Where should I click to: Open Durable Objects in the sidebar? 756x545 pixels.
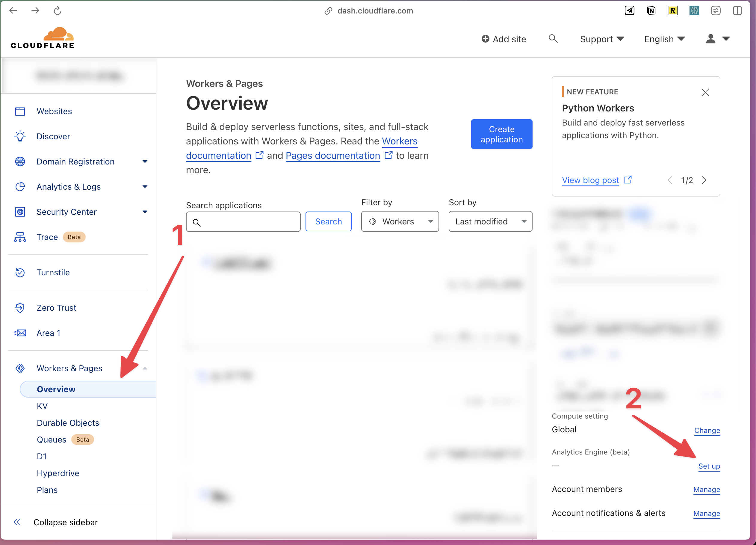click(68, 423)
